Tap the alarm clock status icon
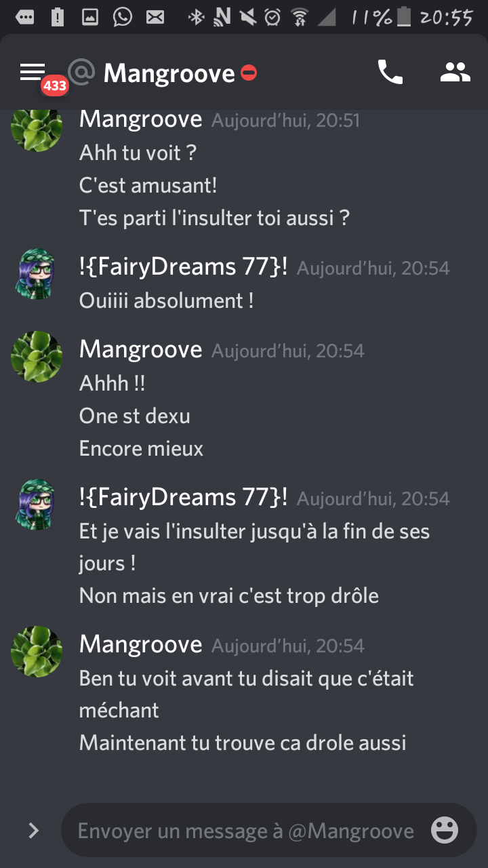The image size is (488, 868). tap(272, 17)
